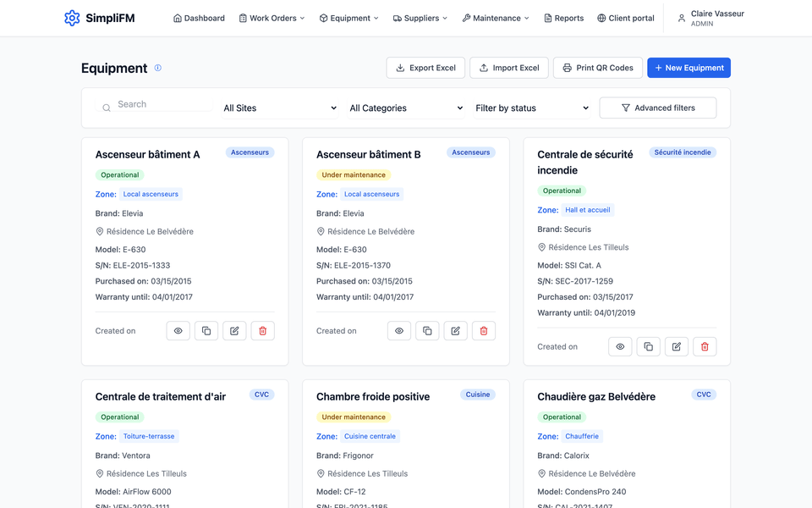The width and height of the screenshot is (812, 508).
Task: Click the SimpliFM gear logo
Action: point(72,18)
